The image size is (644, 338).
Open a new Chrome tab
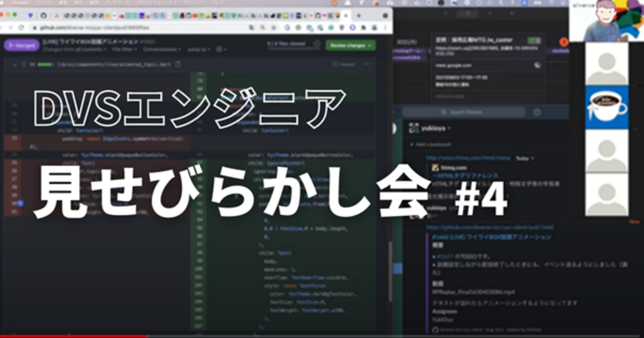click(359, 15)
